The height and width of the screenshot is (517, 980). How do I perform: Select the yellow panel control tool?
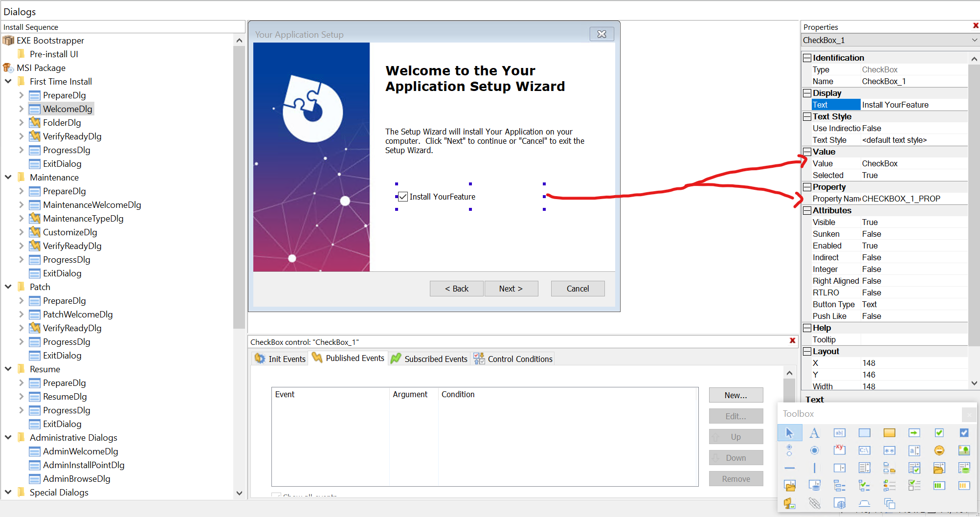(890, 433)
